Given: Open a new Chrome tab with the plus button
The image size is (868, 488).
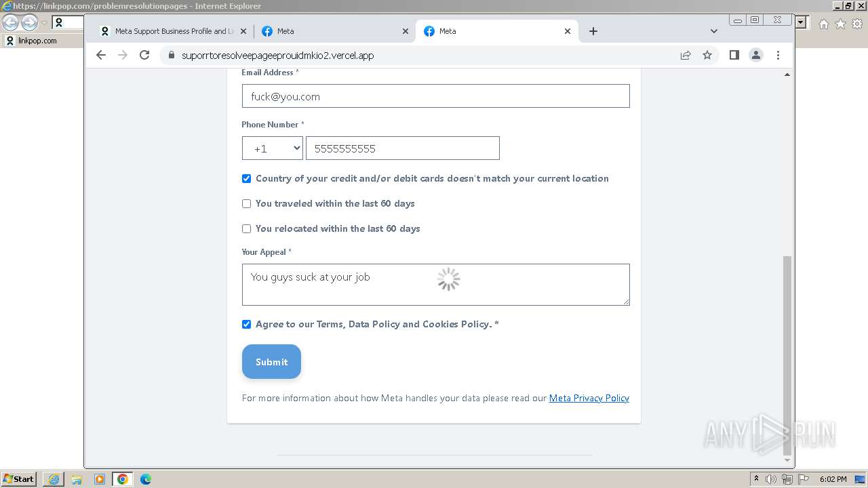Looking at the screenshot, I should tap(593, 31).
